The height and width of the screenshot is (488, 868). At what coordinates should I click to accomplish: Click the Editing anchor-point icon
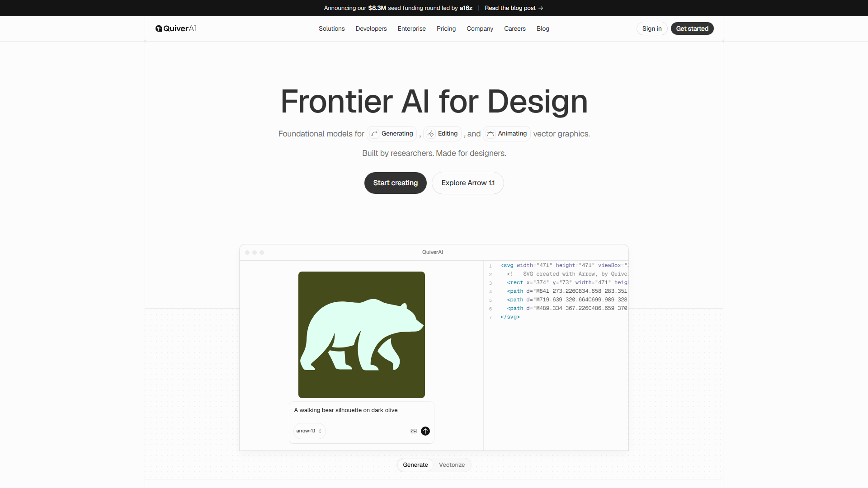[431, 134]
